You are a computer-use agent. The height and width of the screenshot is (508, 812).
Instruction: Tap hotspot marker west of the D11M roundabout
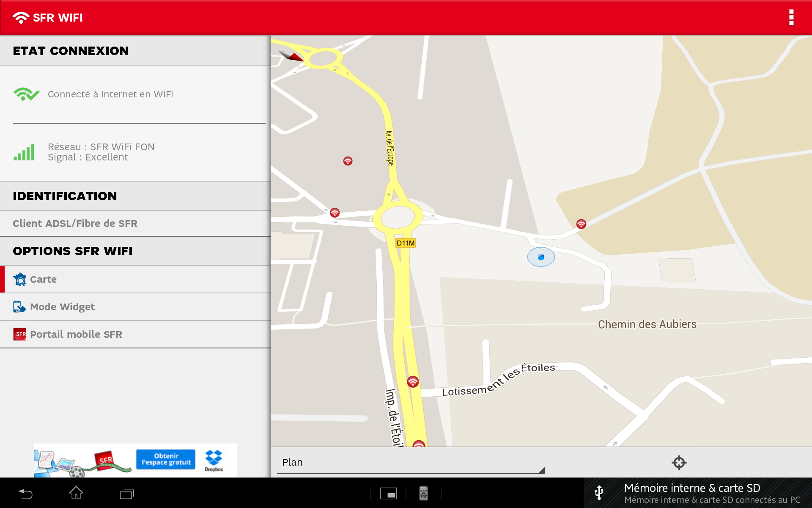coord(335,213)
